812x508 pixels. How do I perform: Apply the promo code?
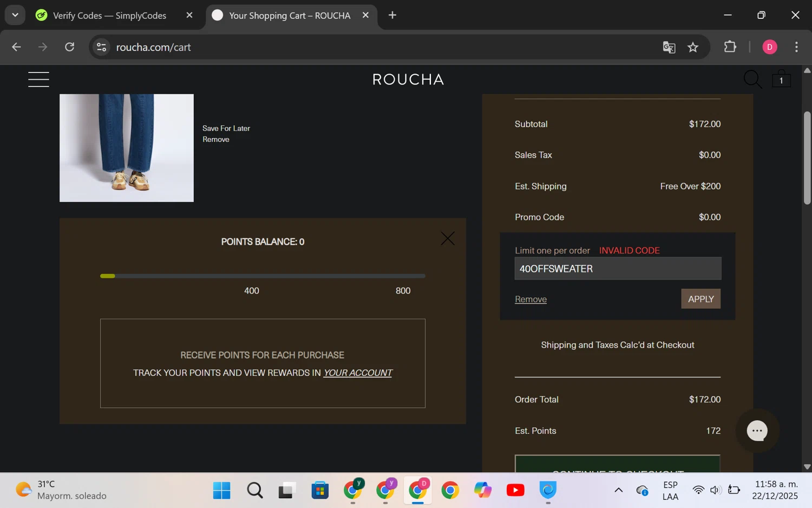(x=700, y=299)
